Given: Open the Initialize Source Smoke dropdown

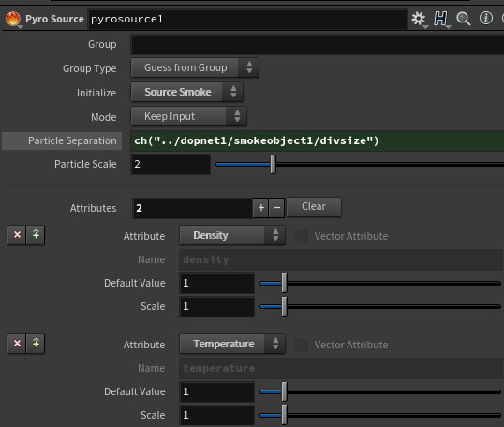Looking at the screenshot, I should coord(186,92).
